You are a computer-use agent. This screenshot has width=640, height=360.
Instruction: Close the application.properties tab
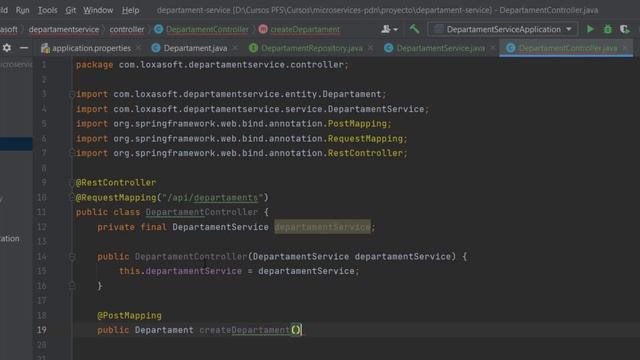[x=138, y=48]
